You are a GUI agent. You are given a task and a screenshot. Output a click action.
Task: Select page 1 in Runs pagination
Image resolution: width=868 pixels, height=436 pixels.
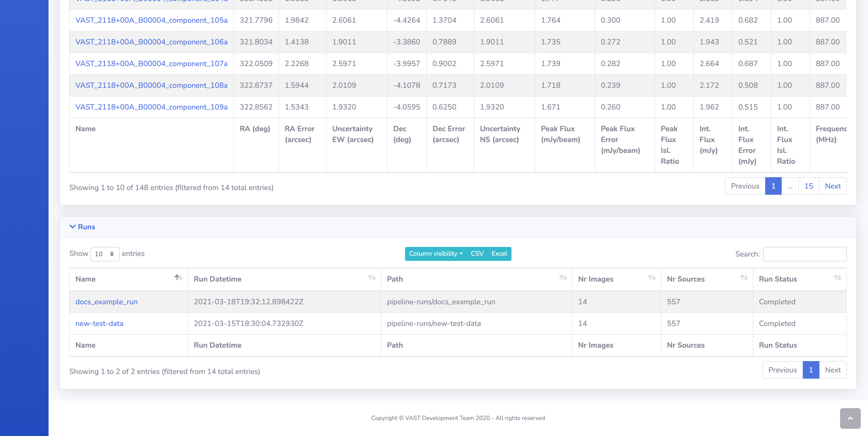(x=811, y=370)
